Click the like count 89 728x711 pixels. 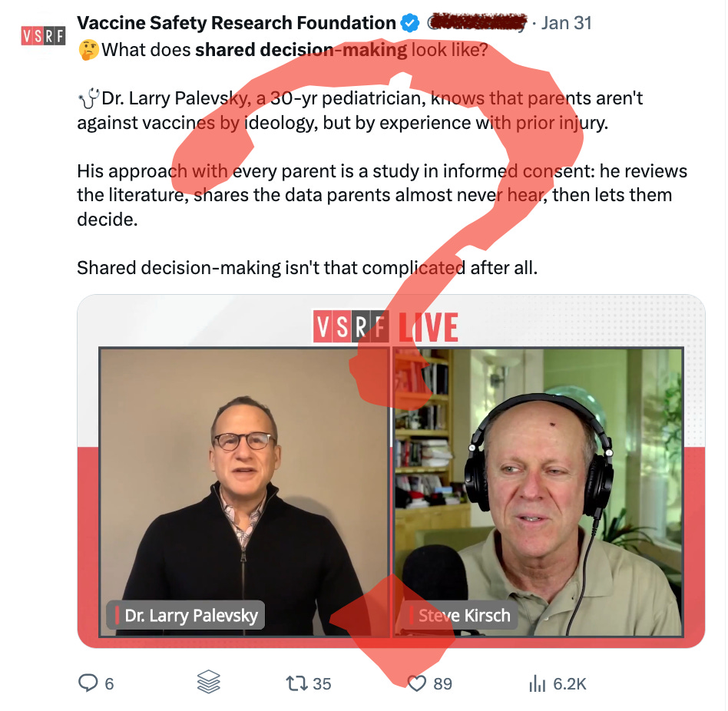tap(442, 683)
